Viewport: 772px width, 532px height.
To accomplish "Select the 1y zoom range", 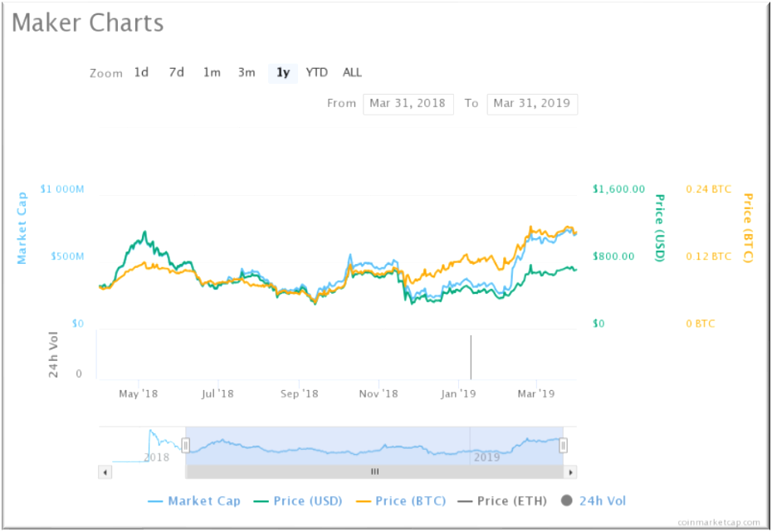I will (x=283, y=73).
